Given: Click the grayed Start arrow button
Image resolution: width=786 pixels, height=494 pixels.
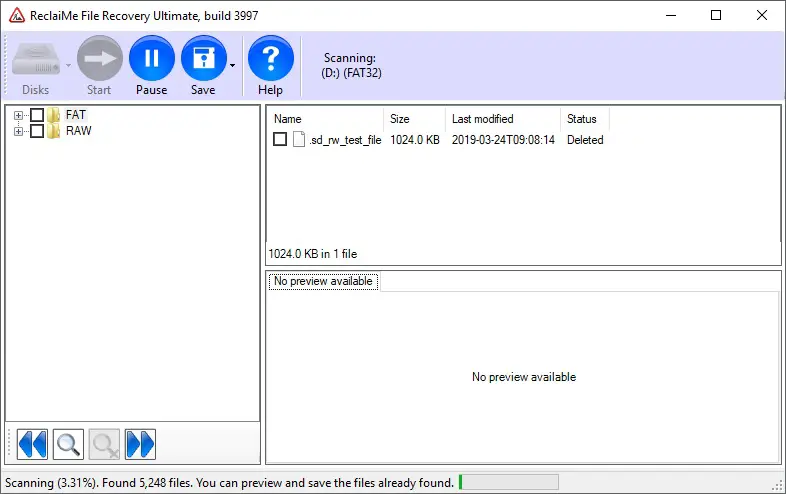Looking at the screenshot, I should [100, 58].
